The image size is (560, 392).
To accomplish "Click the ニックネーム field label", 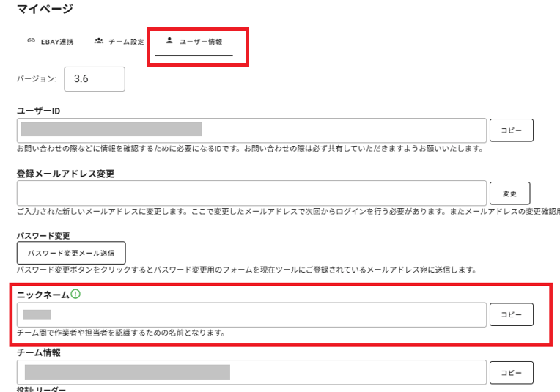I will pyautogui.click(x=43, y=294).
